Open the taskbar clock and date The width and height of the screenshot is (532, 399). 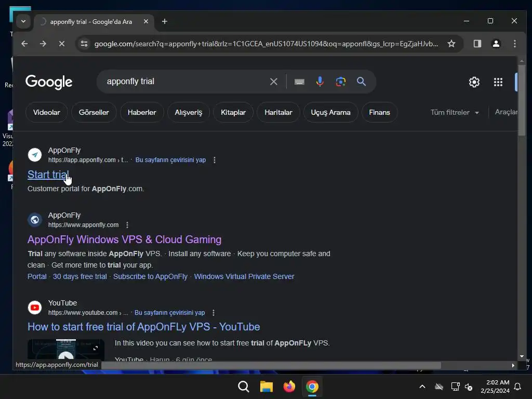tap(495, 387)
